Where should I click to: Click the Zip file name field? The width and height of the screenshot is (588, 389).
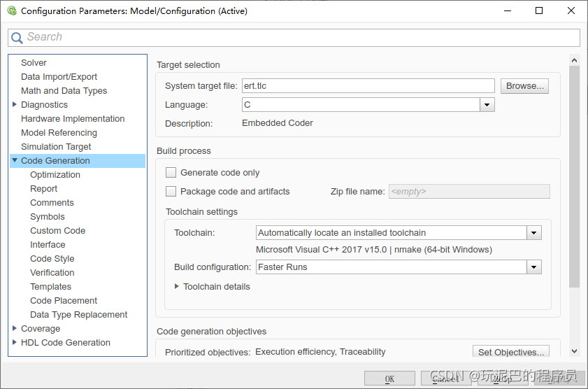469,191
